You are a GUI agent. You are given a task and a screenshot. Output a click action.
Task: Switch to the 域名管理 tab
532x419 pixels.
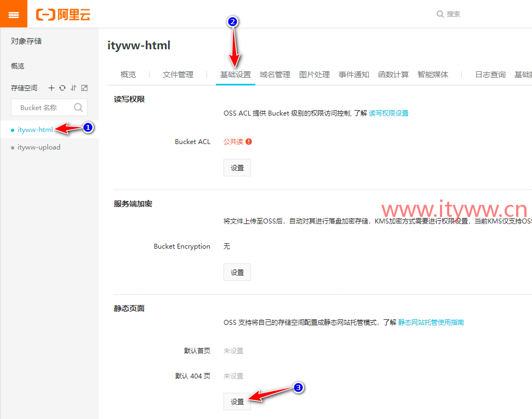pos(275,74)
